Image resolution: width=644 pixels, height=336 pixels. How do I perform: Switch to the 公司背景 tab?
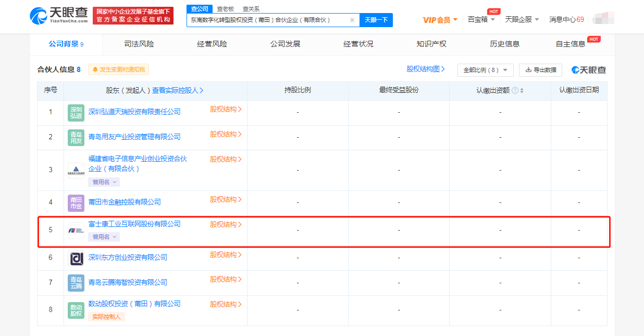[66, 44]
